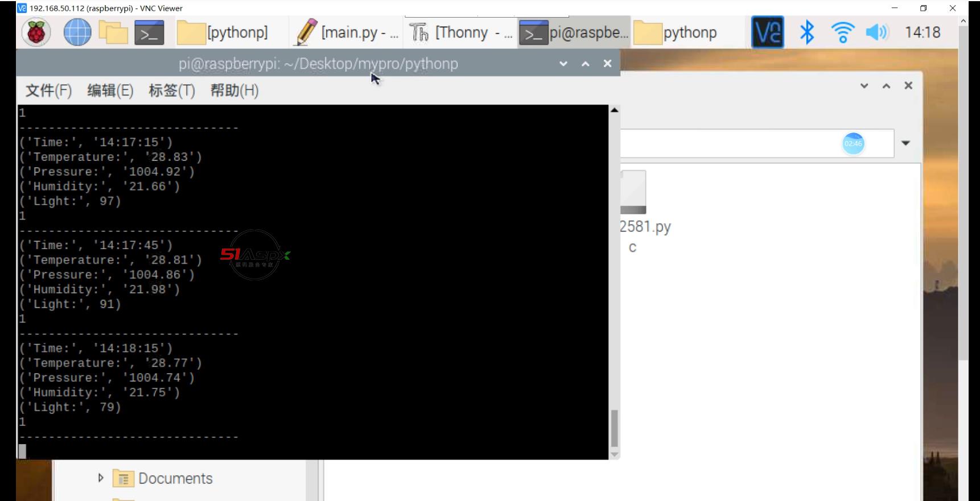Open the Bluetooth tray menu

pyautogui.click(x=807, y=32)
